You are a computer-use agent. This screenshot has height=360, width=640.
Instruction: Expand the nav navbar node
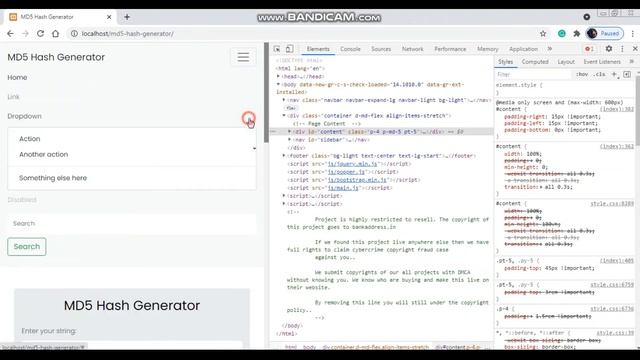284,100
